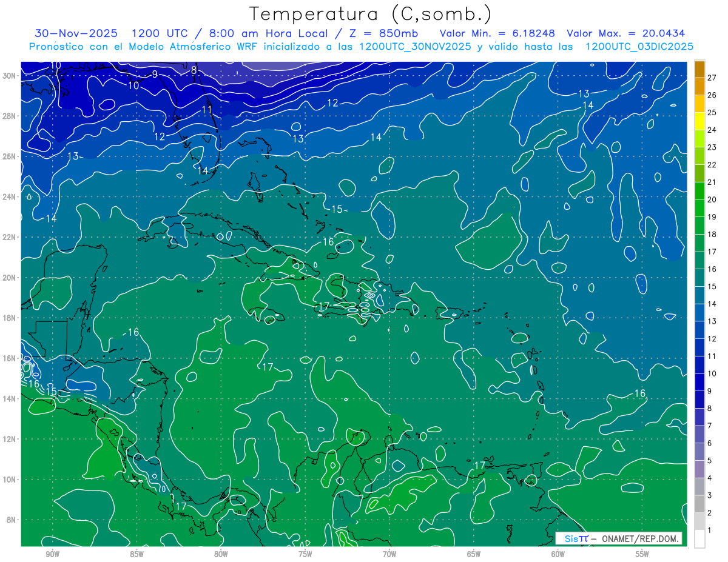Screen dimensions: 728x562
Task: Click the '85W' longitude axis label
Action: [x=136, y=554]
